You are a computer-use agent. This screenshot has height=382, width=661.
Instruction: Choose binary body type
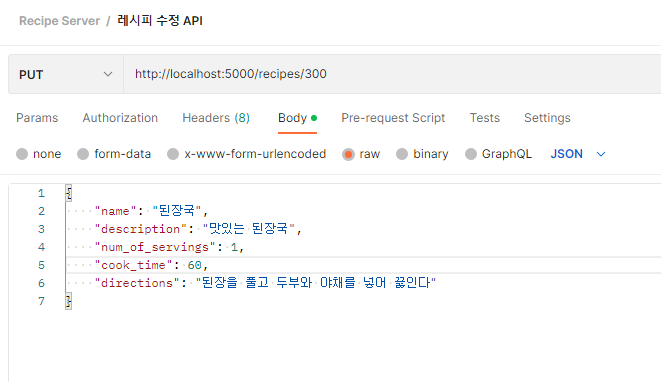coord(422,154)
